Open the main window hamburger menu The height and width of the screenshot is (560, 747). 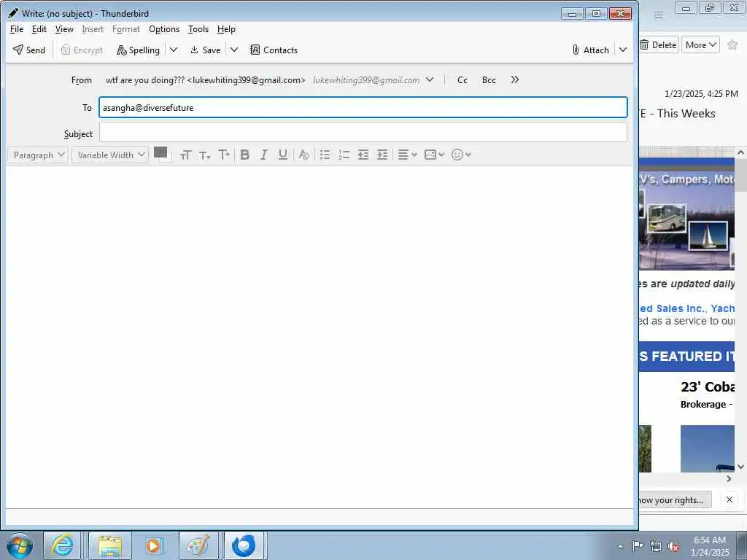click(659, 15)
